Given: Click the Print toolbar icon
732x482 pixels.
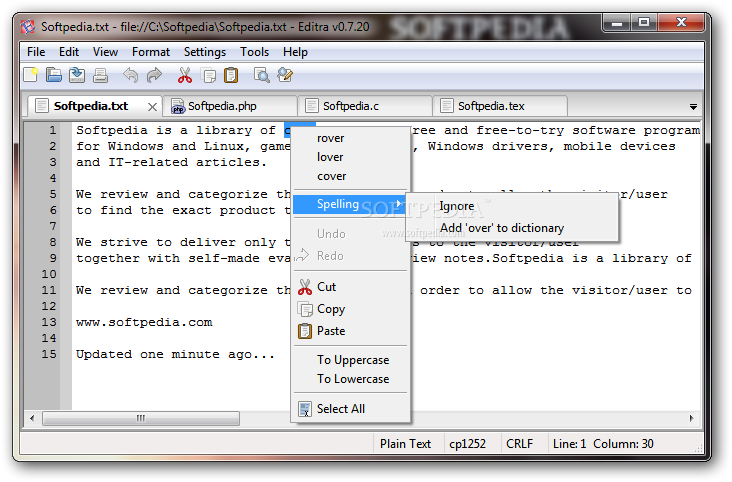Looking at the screenshot, I should pos(100,75).
